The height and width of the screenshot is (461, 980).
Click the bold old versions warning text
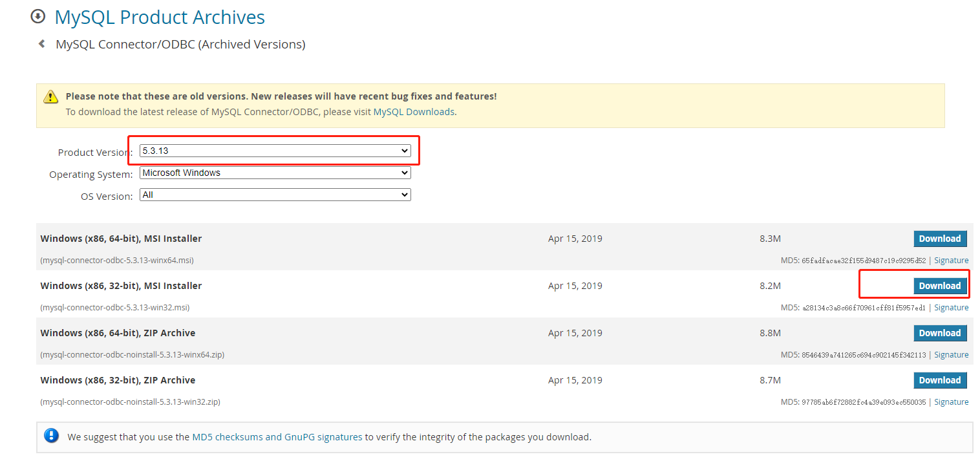click(x=281, y=96)
